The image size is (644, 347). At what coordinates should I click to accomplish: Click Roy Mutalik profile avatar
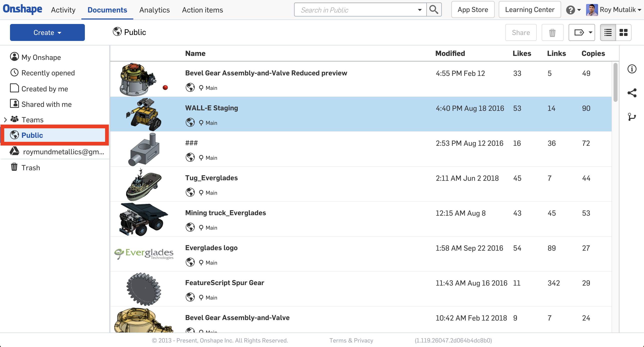(x=592, y=10)
